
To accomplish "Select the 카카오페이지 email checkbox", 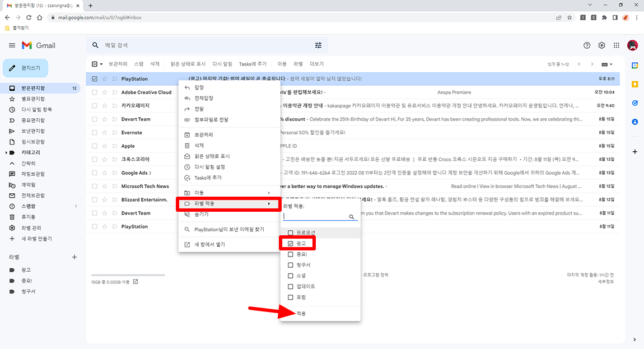I will (x=95, y=106).
